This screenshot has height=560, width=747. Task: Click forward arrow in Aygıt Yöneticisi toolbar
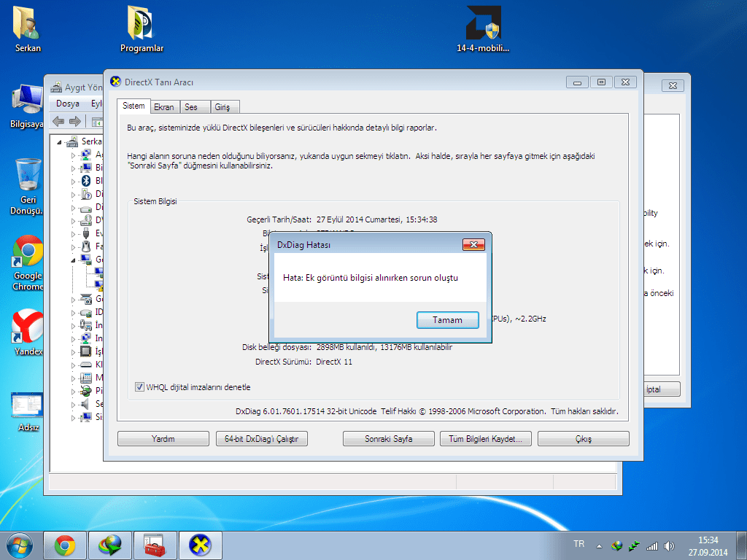pos(75,122)
